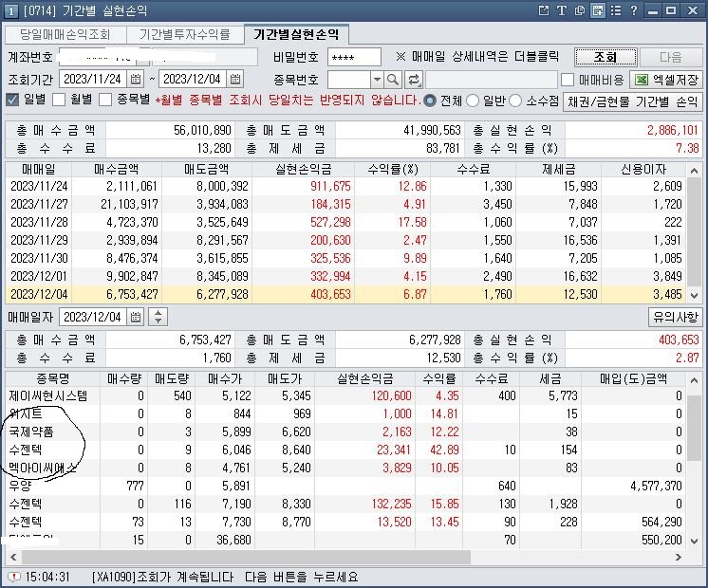Click the alert icon in the status bar
This screenshot has height=588, width=708.
pyautogui.click(x=14, y=577)
